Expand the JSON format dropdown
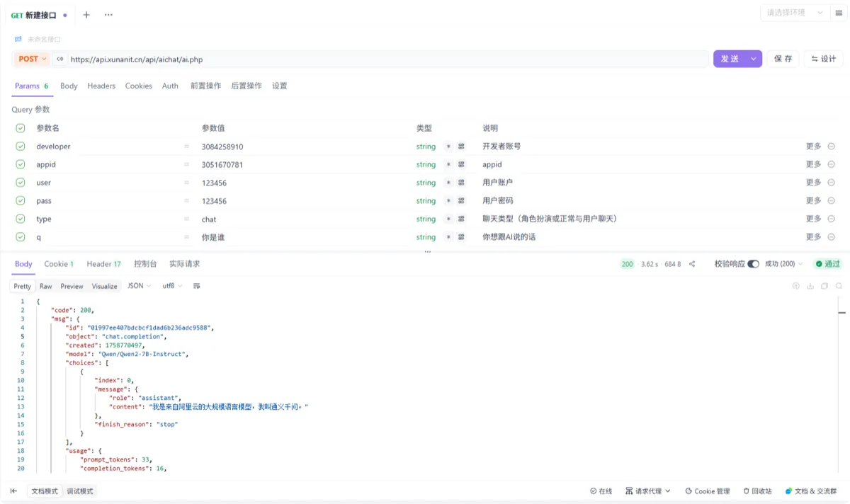This screenshot has width=850, height=504. (x=138, y=286)
